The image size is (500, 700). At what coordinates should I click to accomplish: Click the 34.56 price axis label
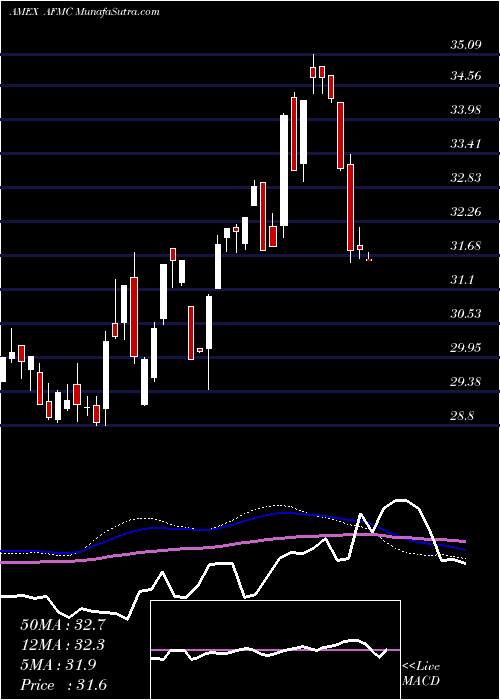465,75
